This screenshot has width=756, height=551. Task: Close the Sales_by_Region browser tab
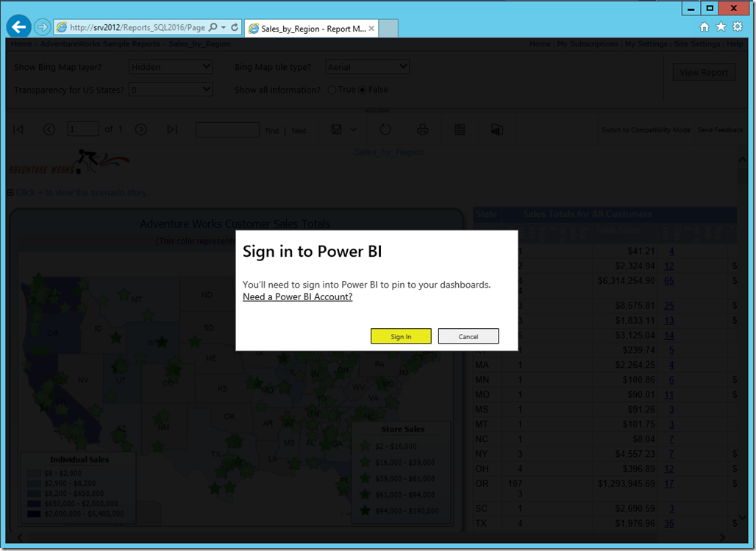[371, 29]
